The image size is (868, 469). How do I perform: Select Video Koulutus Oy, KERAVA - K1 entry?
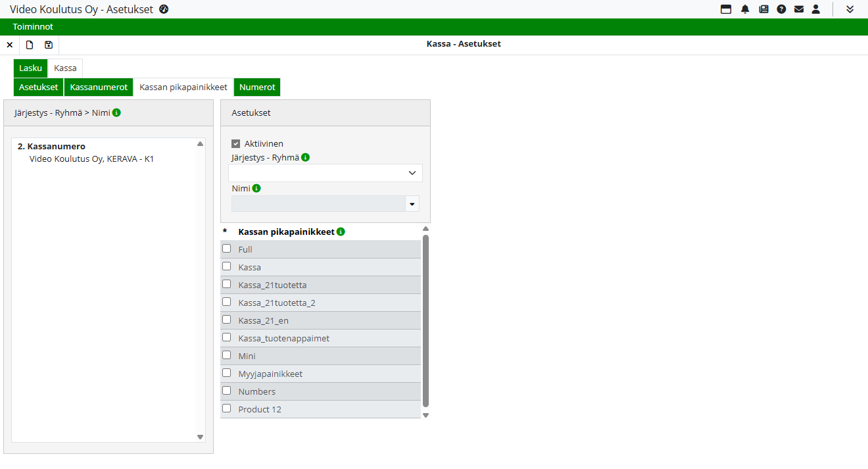(x=91, y=159)
